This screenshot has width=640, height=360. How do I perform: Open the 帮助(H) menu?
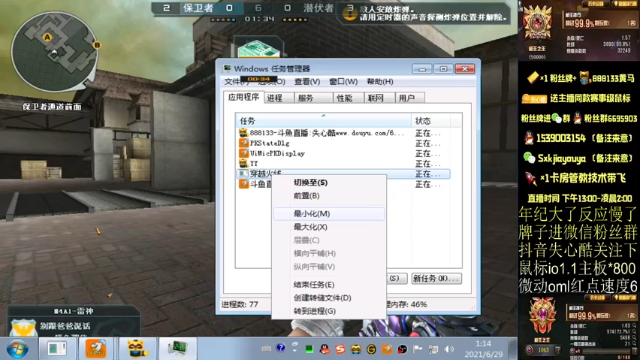click(x=380, y=82)
